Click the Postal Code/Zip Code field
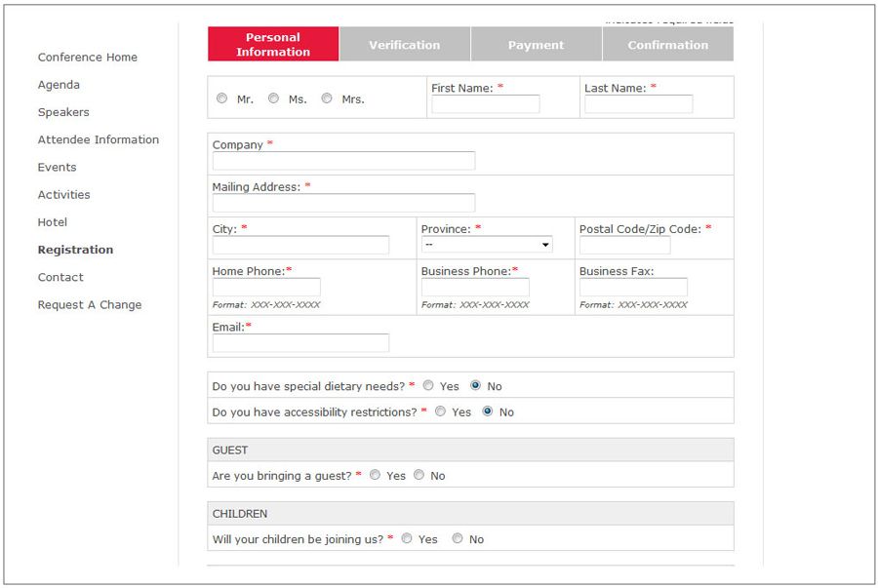 625,245
